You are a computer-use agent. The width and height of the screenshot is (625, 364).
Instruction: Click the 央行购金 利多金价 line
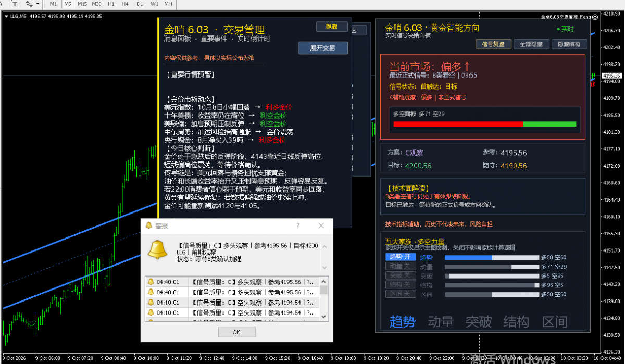[x=224, y=140]
